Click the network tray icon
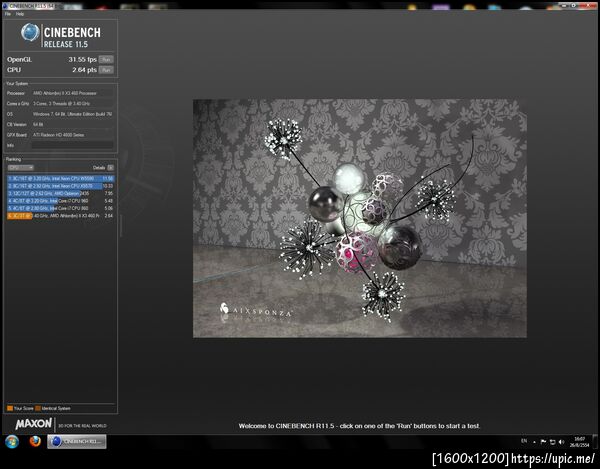This screenshot has width=600, height=469. coord(552,442)
